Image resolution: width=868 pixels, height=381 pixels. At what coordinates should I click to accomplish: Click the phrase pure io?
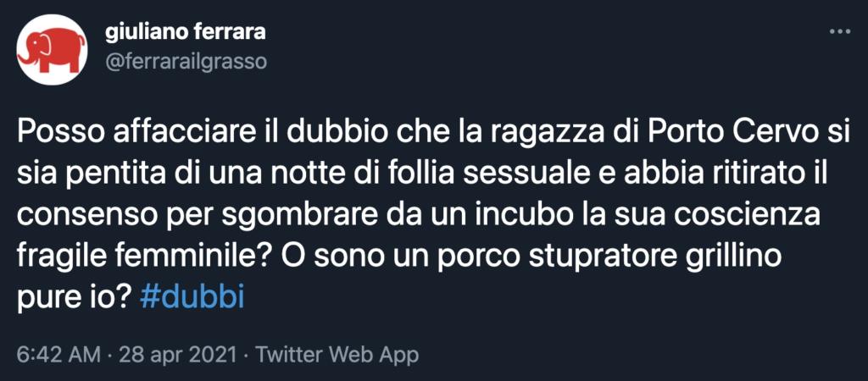point(74,299)
